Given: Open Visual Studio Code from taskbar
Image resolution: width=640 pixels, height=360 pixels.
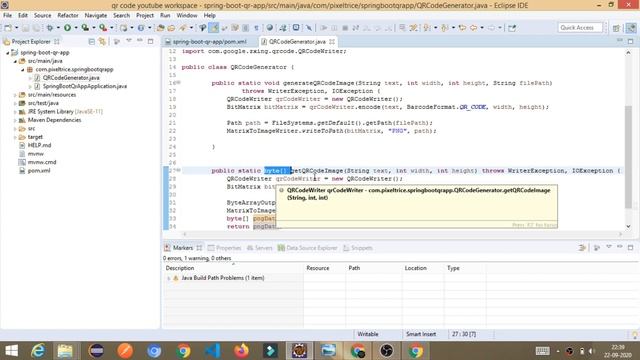Looking at the screenshot, I should [x=212, y=351].
